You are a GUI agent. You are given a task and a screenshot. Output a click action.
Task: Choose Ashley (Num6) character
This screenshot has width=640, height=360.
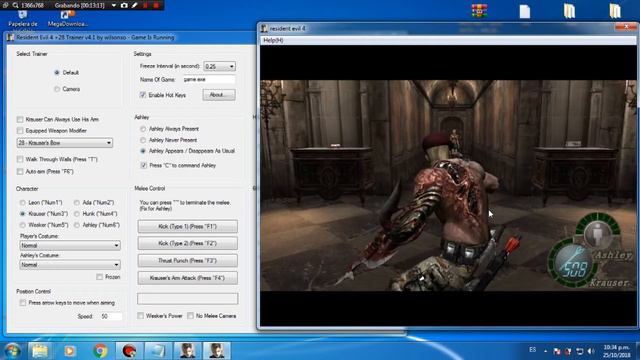77,225
